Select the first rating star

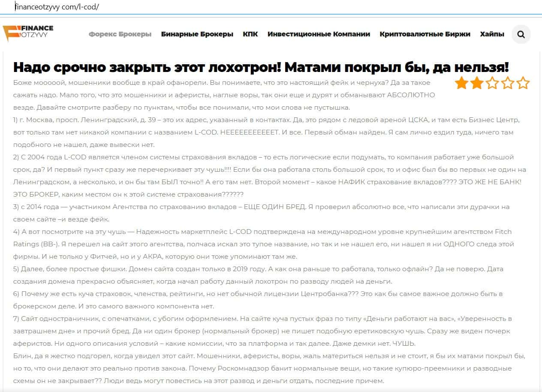point(461,83)
